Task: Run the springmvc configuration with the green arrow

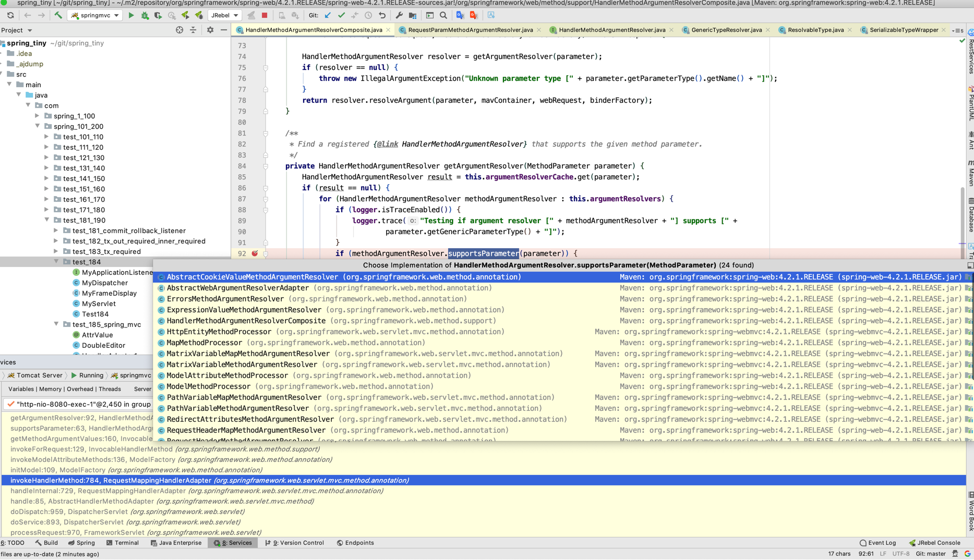Action: click(x=131, y=15)
